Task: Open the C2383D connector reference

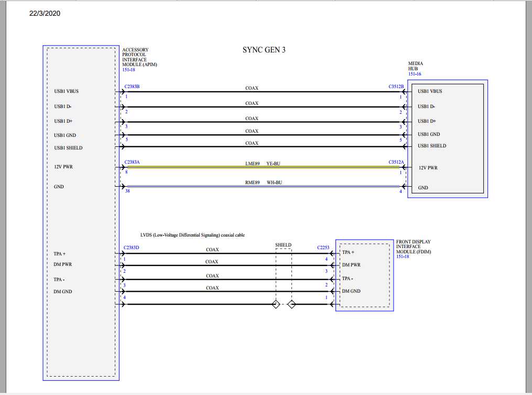Action: (132, 248)
